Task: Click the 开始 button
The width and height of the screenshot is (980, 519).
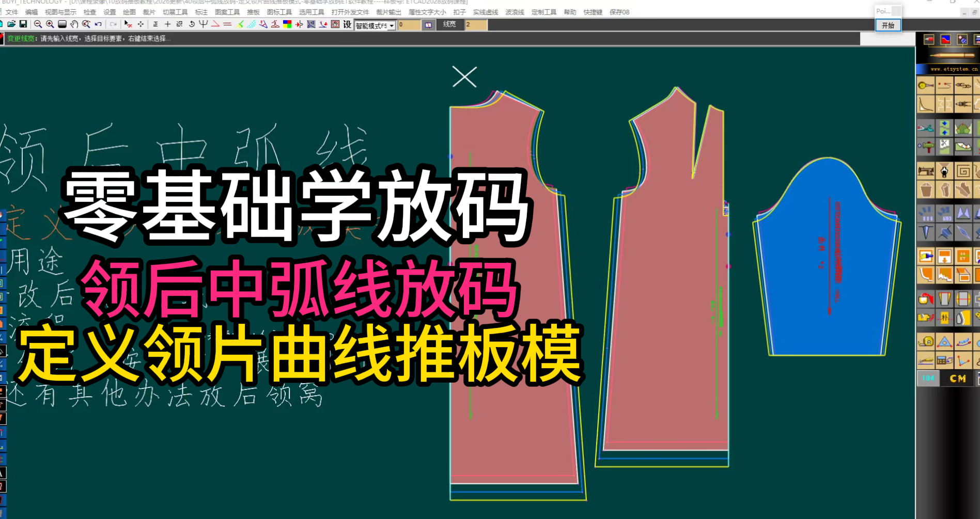Action: click(x=888, y=25)
